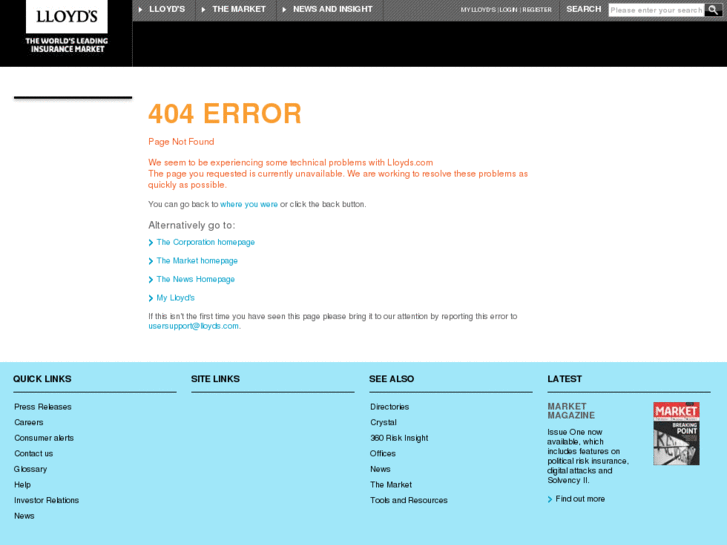Open Directories under See Also
The width and height of the screenshot is (727, 545).
click(389, 407)
